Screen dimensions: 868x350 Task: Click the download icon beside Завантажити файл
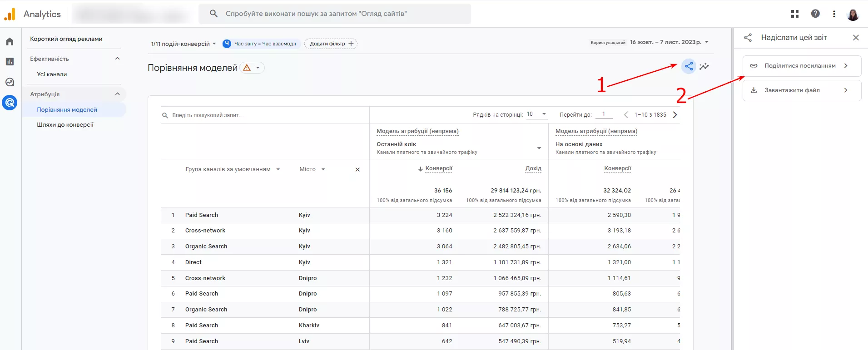pyautogui.click(x=754, y=90)
